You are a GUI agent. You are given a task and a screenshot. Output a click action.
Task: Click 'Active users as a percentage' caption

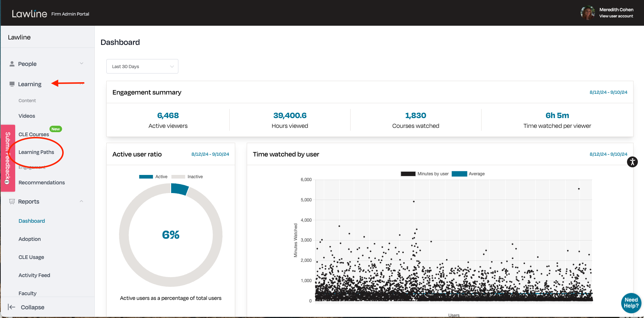tap(171, 298)
